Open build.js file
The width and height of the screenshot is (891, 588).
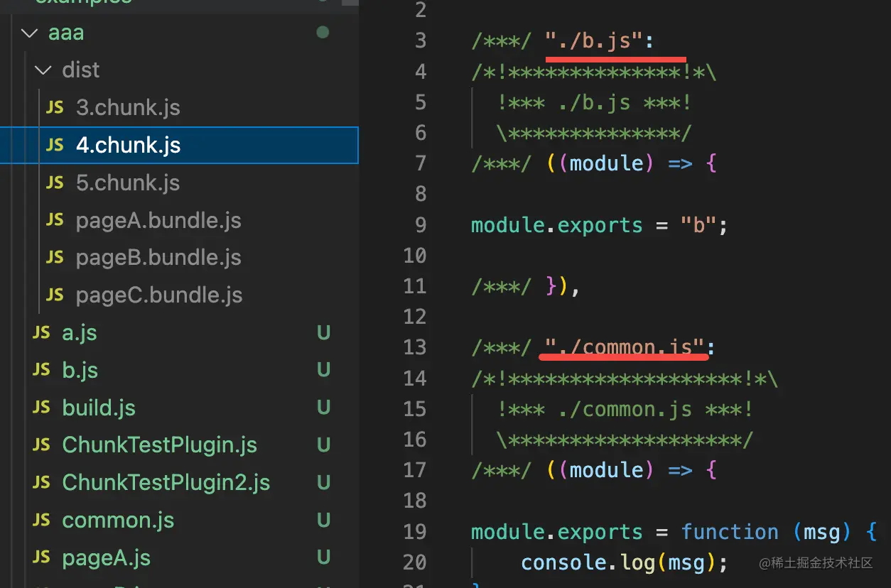pyautogui.click(x=99, y=408)
